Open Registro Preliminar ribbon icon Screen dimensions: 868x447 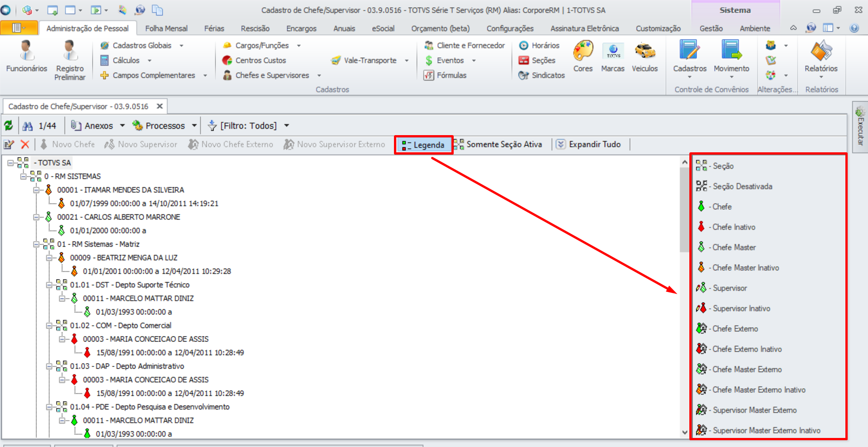[x=70, y=61]
